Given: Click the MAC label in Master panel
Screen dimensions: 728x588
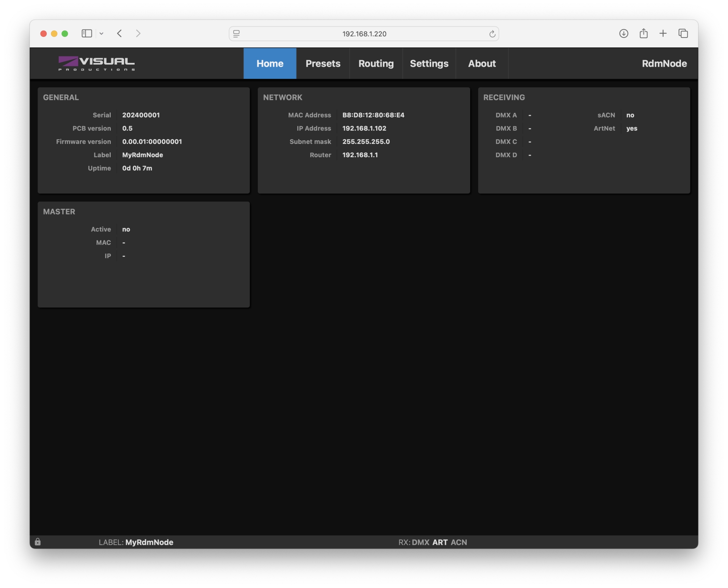Looking at the screenshot, I should (x=104, y=242).
